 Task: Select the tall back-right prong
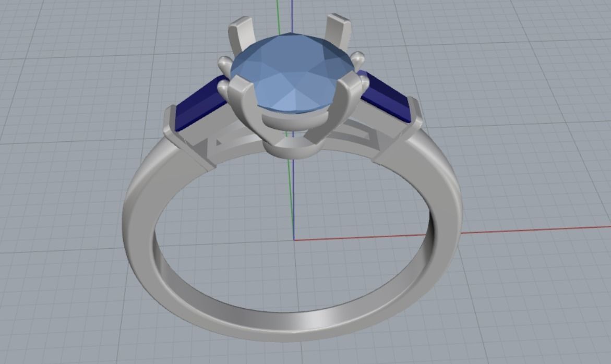[x=338, y=31]
